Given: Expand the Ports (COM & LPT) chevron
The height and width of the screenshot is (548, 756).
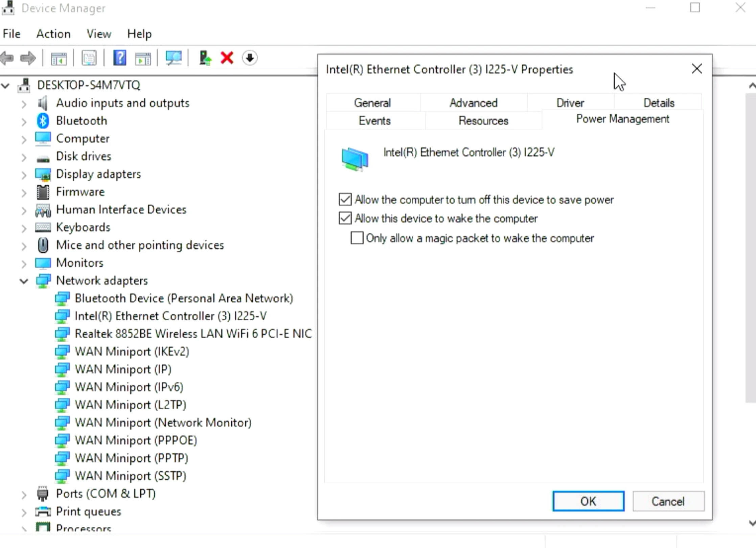Looking at the screenshot, I should point(24,494).
